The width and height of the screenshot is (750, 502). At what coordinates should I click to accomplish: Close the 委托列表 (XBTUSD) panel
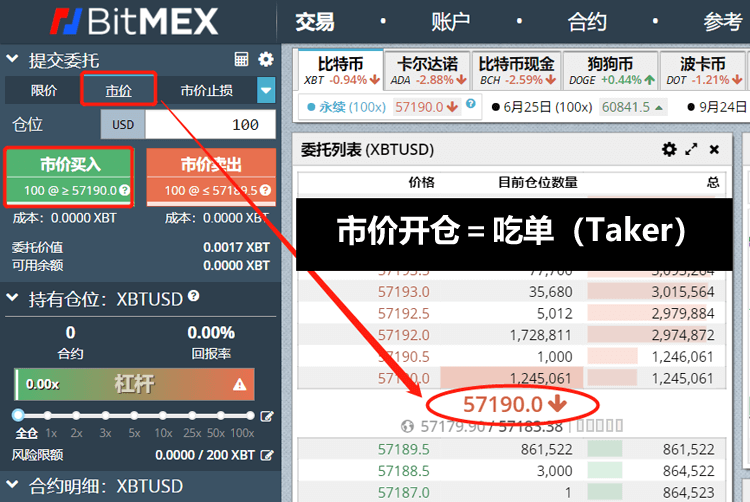tap(714, 150)
